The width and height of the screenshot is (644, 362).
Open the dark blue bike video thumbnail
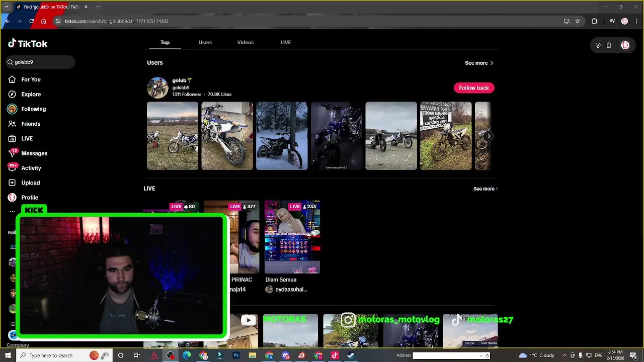point(337,136)
